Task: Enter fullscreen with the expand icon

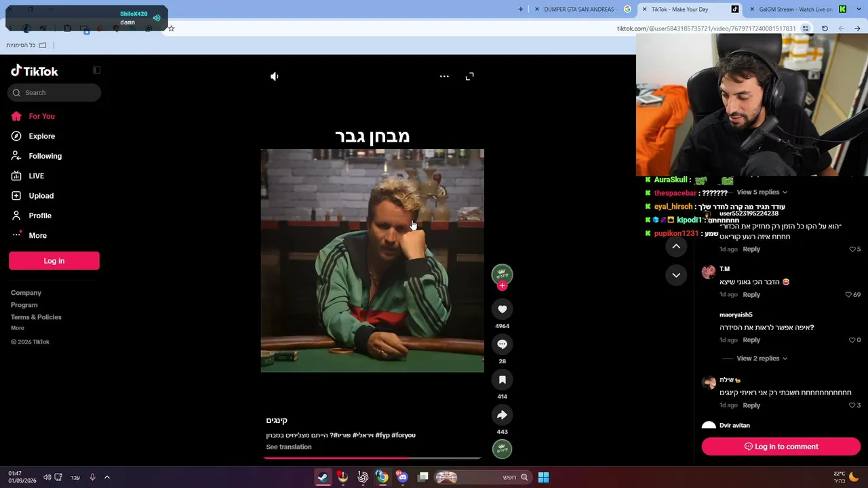Action: [x=470, y=77]
